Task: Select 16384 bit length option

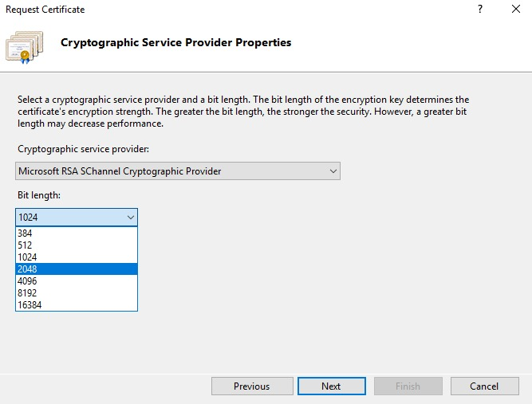Action: tap(77, 305)
